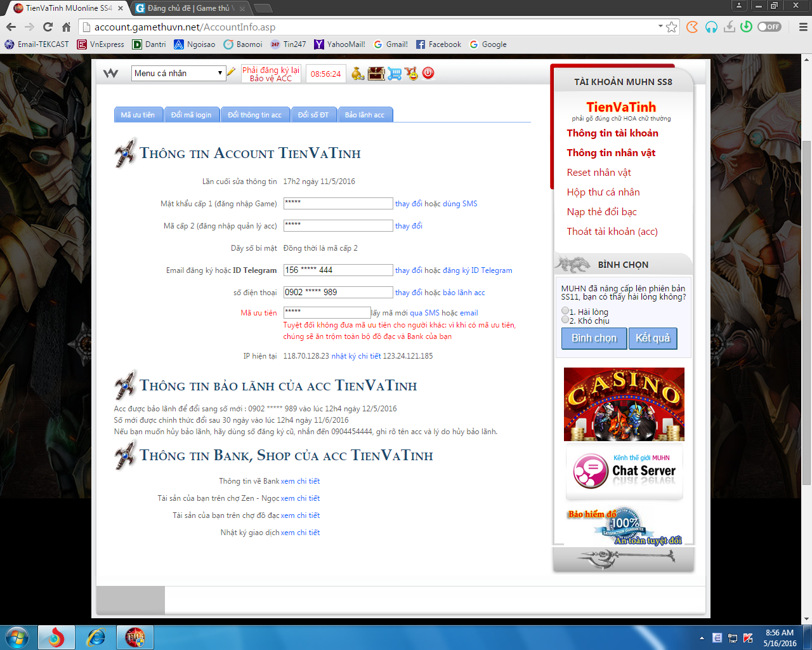This screenshot has width=812, height=650.
Task: Open the 'Bảo lãnh acc' tab
Action: click(365, 115)
